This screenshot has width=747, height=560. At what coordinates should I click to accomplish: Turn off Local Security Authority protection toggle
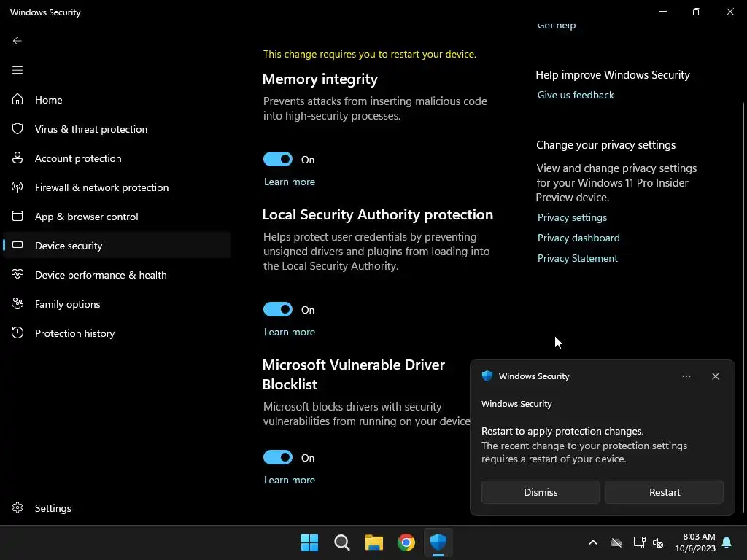[278, 309]
